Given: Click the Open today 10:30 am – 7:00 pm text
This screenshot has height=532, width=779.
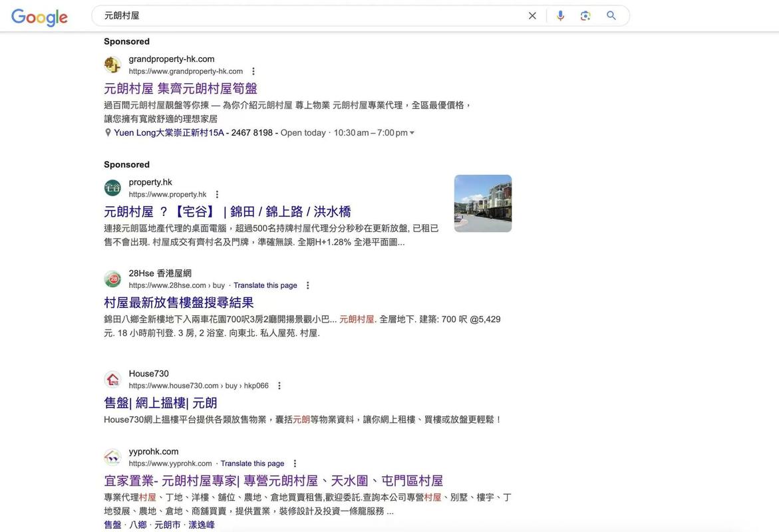Looking at the screenshot, I should 345,132.
